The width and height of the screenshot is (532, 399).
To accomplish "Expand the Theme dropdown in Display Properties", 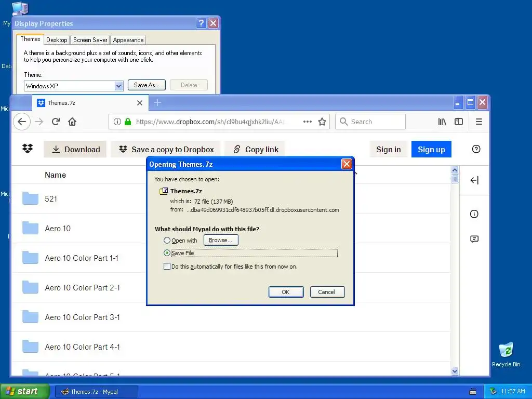I will (118, 86).
